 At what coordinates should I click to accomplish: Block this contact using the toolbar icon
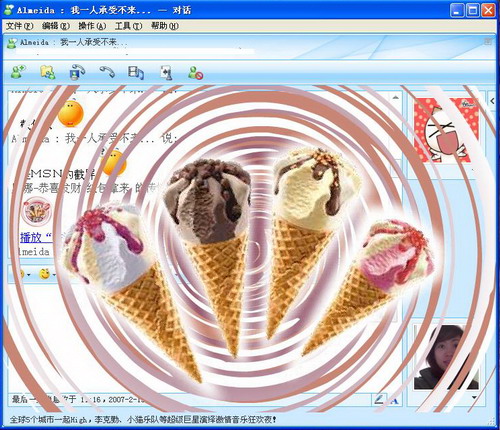[195, 73]
